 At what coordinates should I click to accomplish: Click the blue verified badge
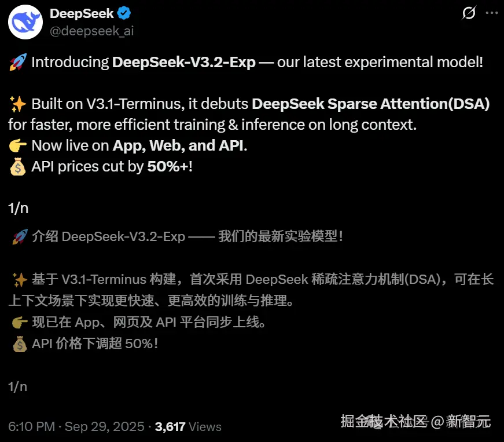click(x=124, y=13)
